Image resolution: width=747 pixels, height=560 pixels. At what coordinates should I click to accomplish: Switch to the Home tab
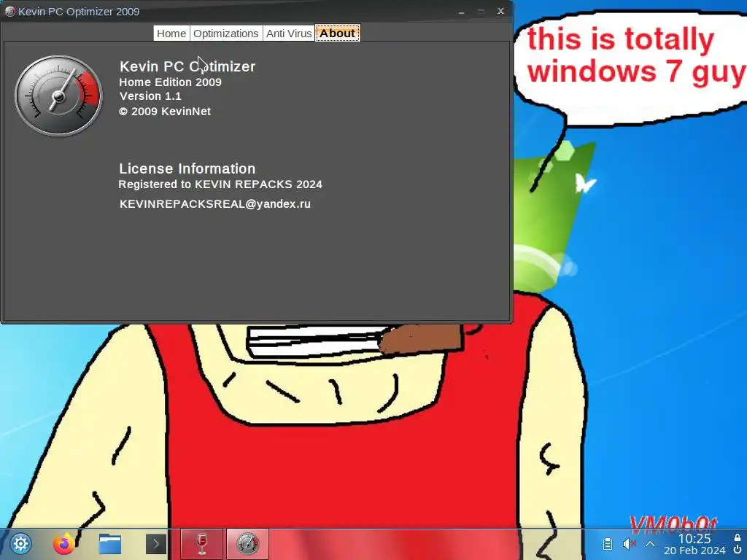click(x=171, y=34)
